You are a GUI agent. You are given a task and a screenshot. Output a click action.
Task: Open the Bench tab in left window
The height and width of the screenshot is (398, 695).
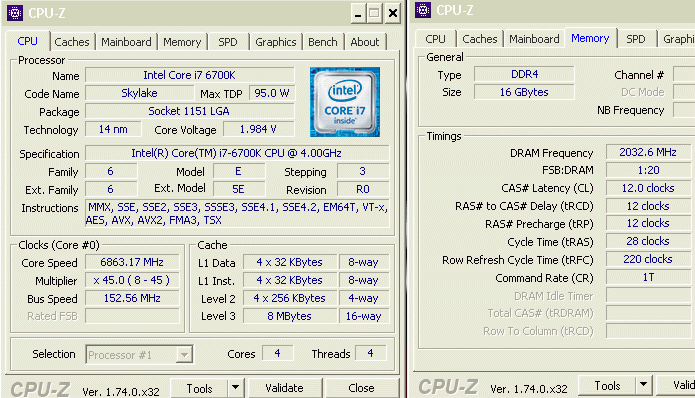coord(323,42)
